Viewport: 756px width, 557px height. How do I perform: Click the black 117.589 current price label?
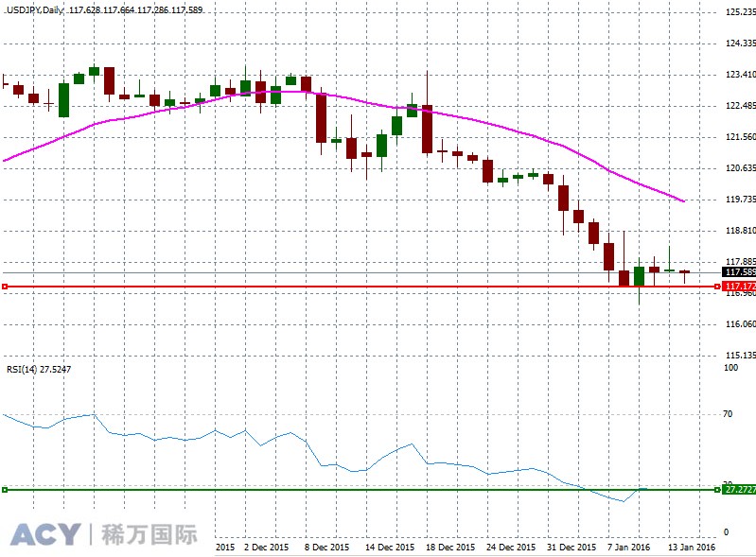point(739,271)
